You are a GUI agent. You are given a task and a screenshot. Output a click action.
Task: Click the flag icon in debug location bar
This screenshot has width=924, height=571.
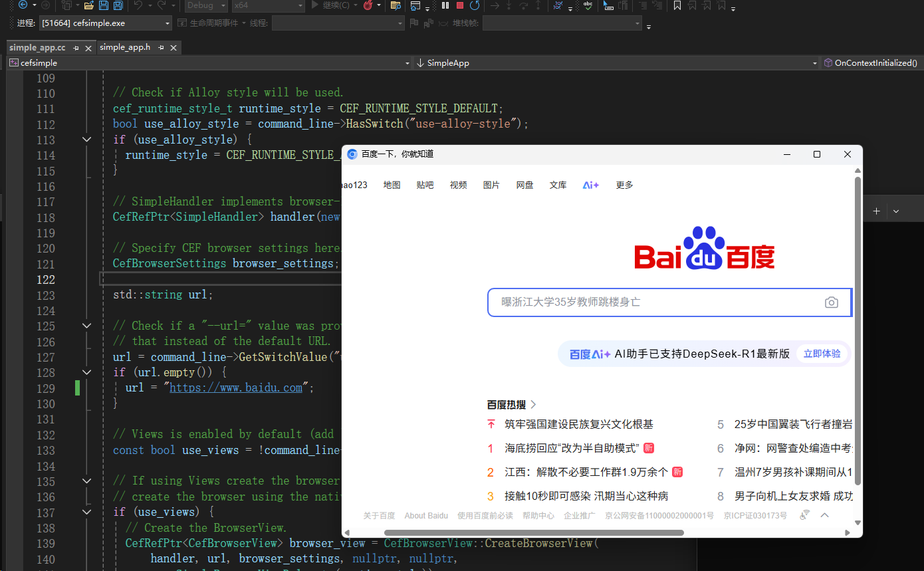[x=414, y=23]
